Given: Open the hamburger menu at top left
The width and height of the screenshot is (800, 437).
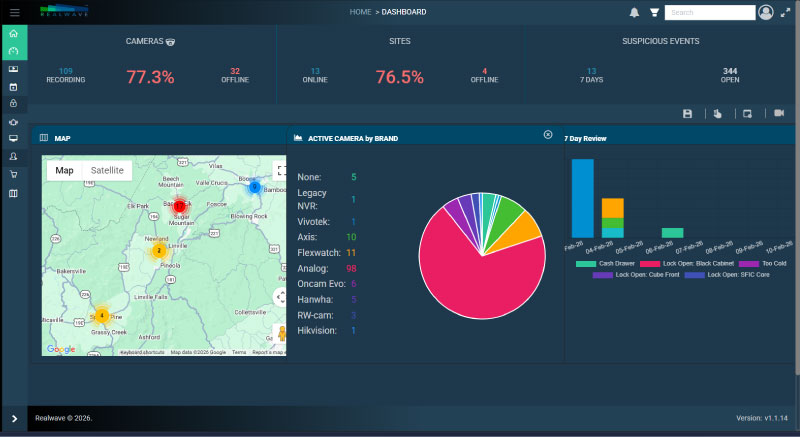Looking at the screenshot, I should (x=14, y=12).
